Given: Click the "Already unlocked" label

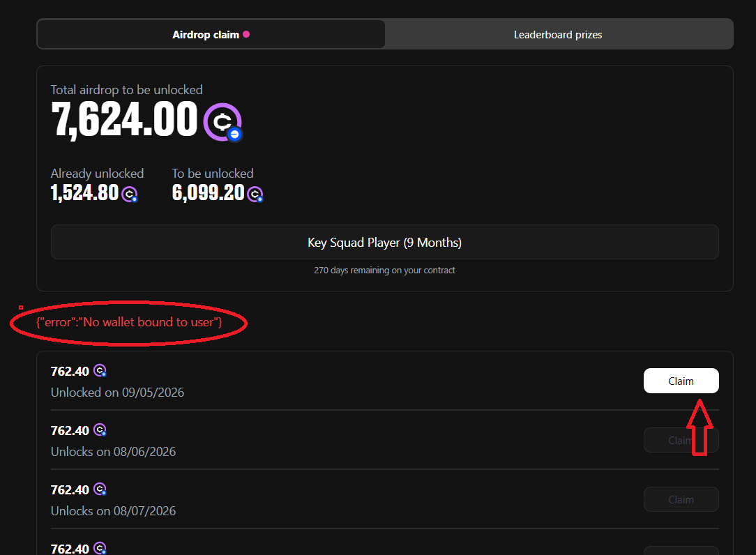Looking at the screenshot, I should pos(98,174).
